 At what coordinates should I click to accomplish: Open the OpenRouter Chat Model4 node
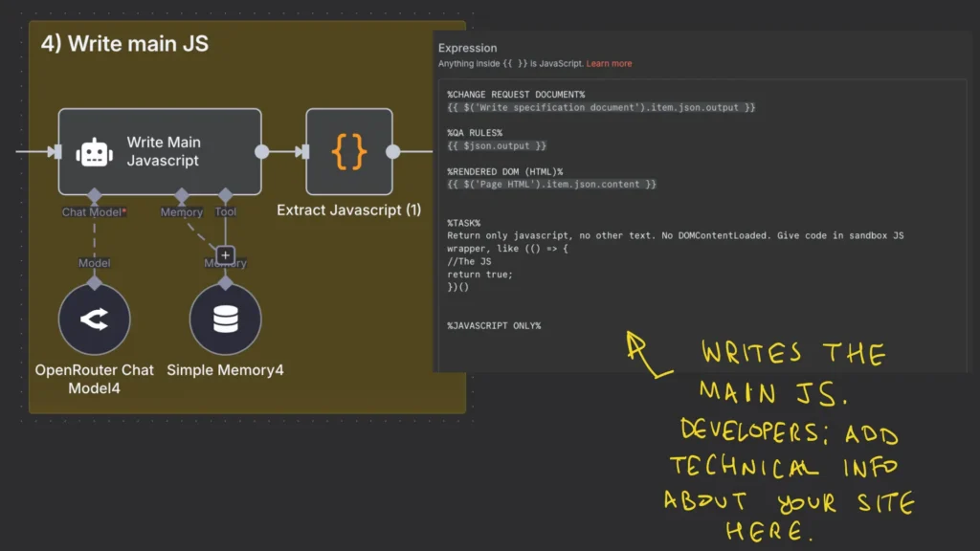(x=95, y=320)
